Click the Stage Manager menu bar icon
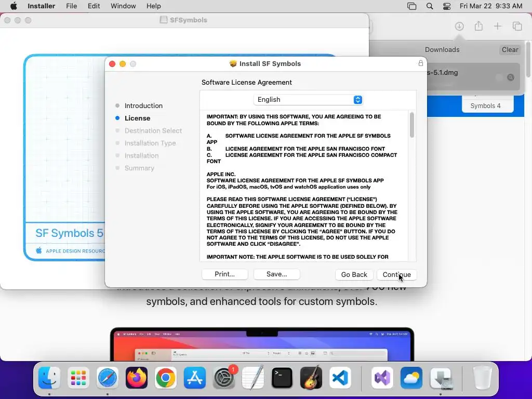The height and width of the screenshot is (399, 532). [411, 6]
